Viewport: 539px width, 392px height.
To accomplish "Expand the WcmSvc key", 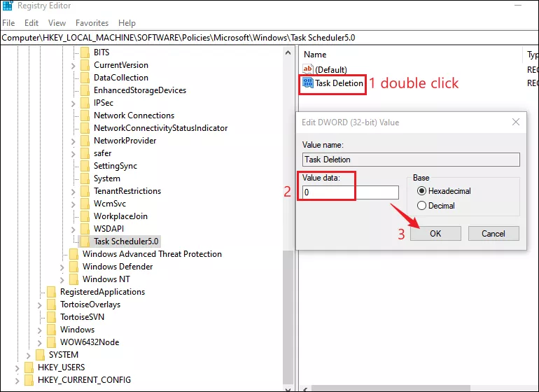I will pos(73,204).
